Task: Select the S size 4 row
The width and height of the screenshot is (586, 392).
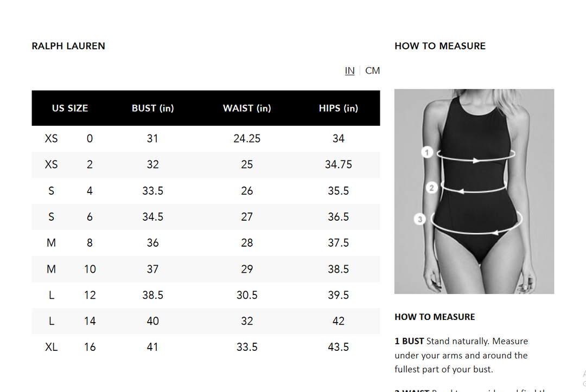Action: (x=206, y=190)
